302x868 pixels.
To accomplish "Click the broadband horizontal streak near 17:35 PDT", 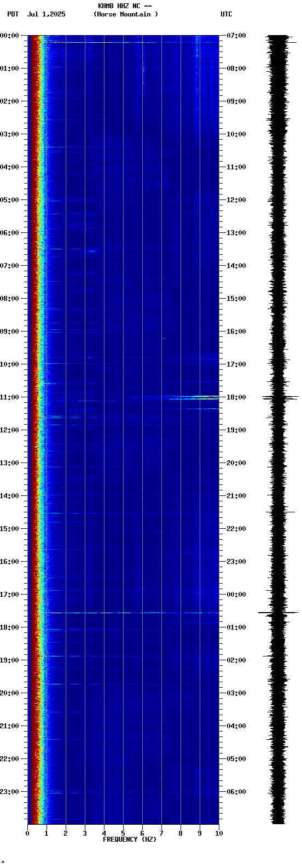I will tap(134, 613).
